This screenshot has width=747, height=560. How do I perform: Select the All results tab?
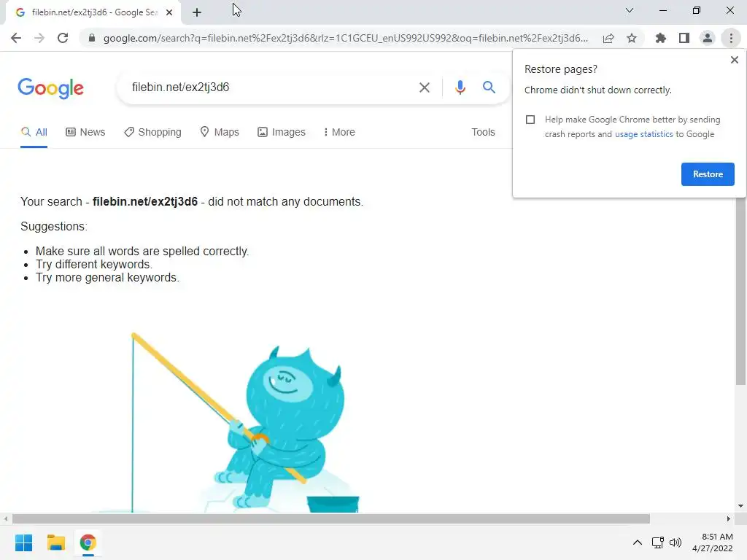click(34, 133)
